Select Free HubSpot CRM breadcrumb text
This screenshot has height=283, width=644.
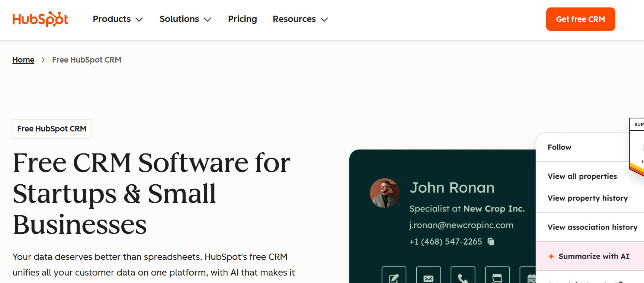coord(87,60)
